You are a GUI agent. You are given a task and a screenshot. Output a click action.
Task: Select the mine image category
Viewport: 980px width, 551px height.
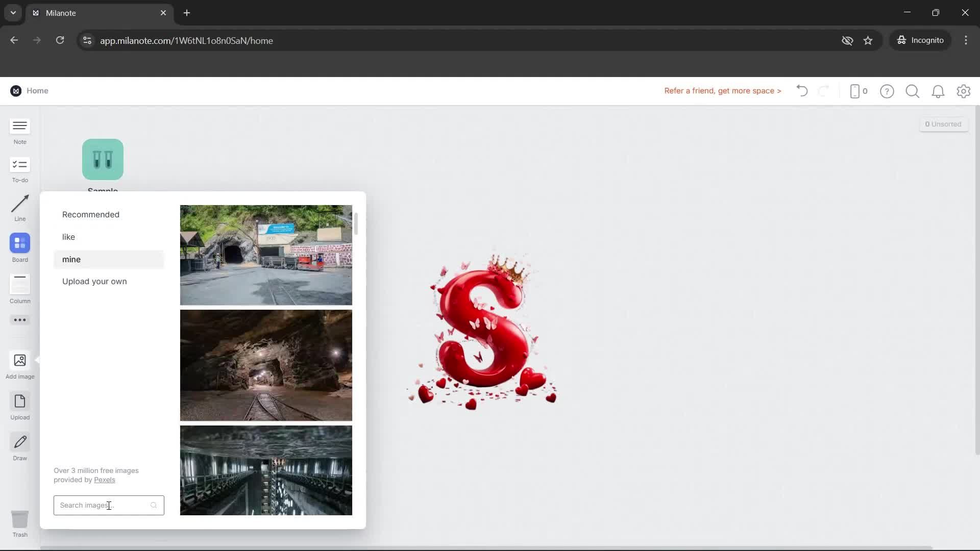click(x=71, y=259)
